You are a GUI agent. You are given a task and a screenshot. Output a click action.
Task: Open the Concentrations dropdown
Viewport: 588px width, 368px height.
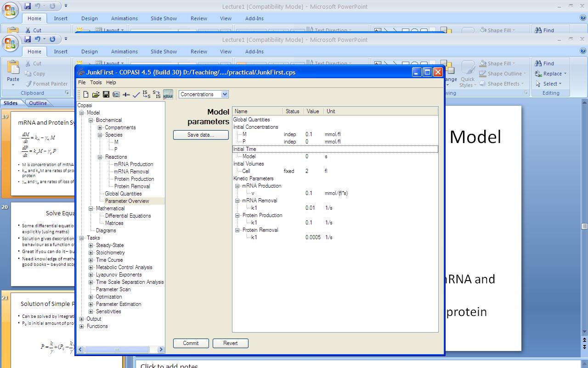204,94
